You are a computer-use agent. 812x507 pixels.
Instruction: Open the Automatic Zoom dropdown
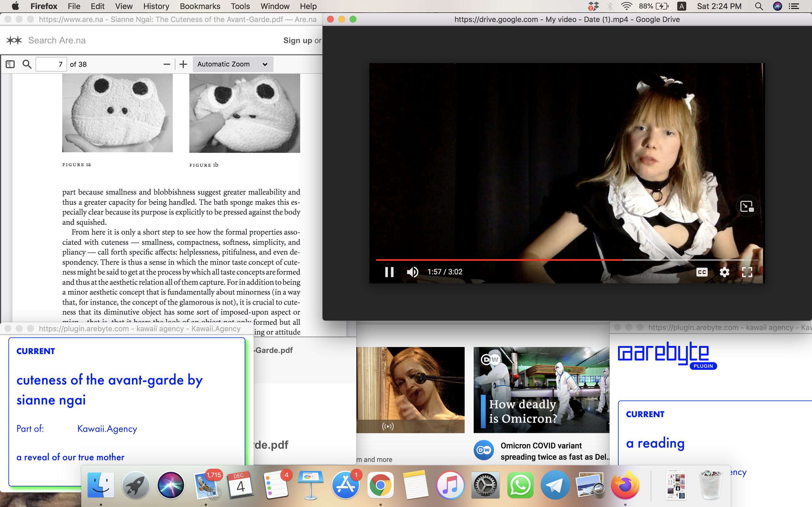tap(233, 64)
